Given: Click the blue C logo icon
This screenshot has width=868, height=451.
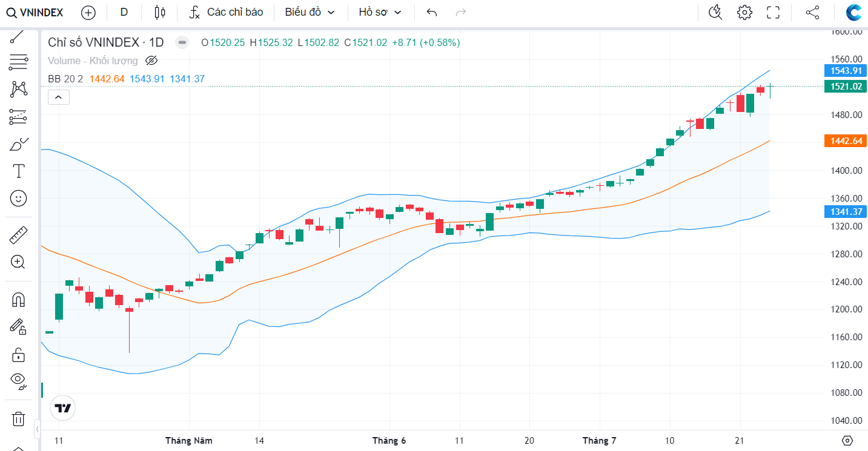Looking at the screenshot, I should click(854, 13).
